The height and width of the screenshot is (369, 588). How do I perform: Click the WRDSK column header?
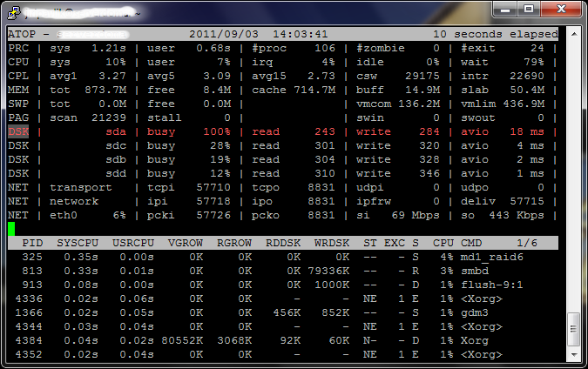332,243
